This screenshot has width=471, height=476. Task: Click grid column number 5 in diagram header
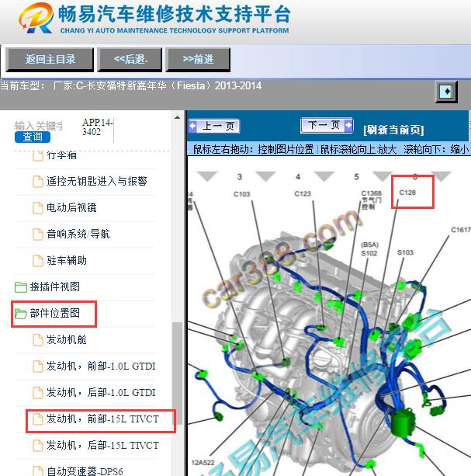(356, 177)
